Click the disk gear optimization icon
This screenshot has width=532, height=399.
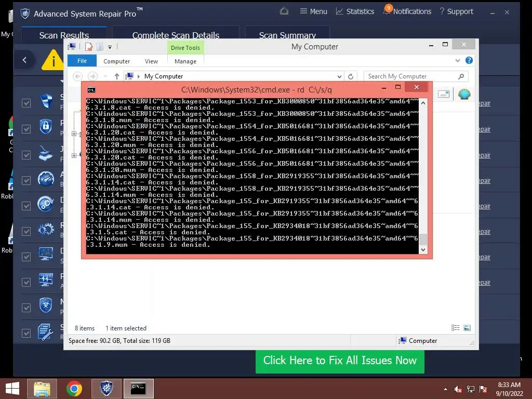tap(46, 204)
